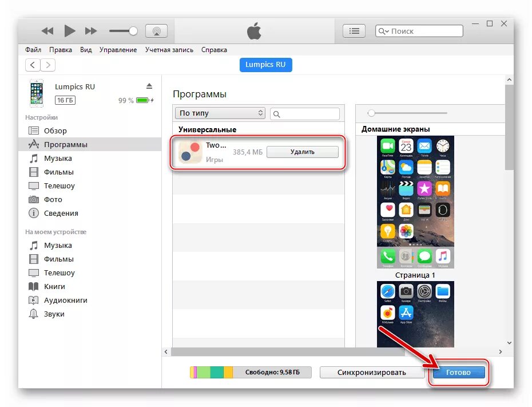Viewport: 532px width, 407px height.
Task: Open the Книги sidebar item
Action: [90, 286]
